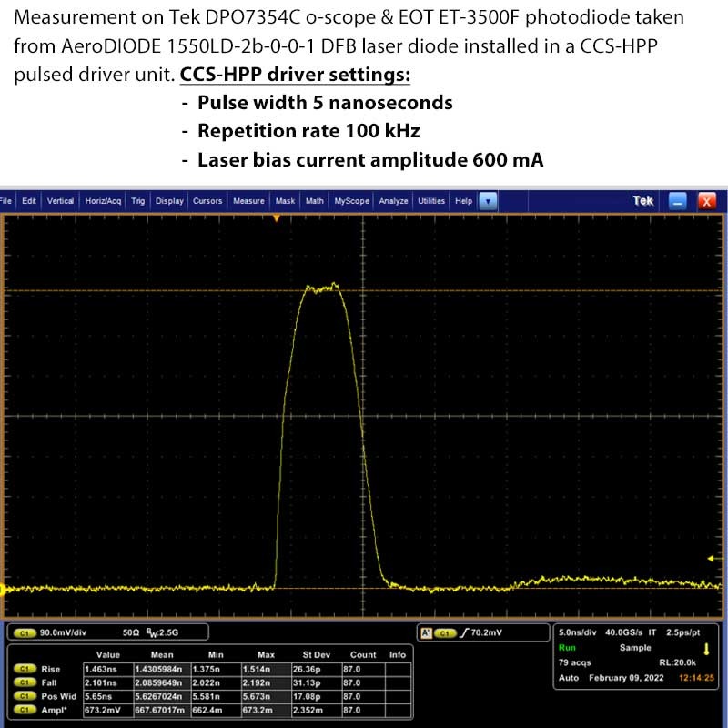The image size is (728, 728).
Task: Open the MyScope menu
Action: click(x=351, y=201)
